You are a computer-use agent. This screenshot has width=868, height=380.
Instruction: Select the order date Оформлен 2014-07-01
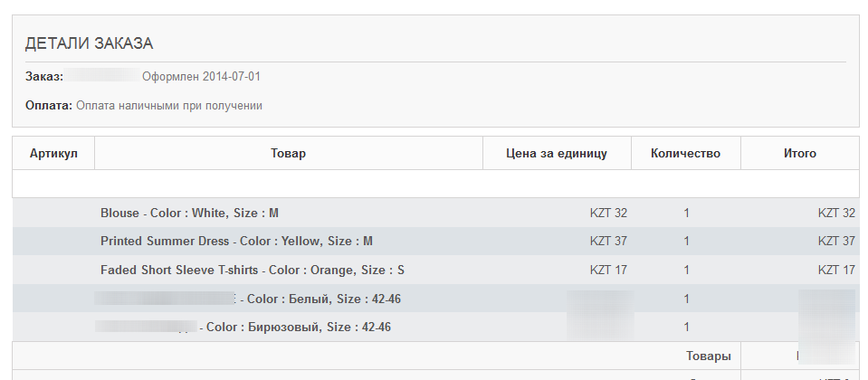[x=201, y=77]
